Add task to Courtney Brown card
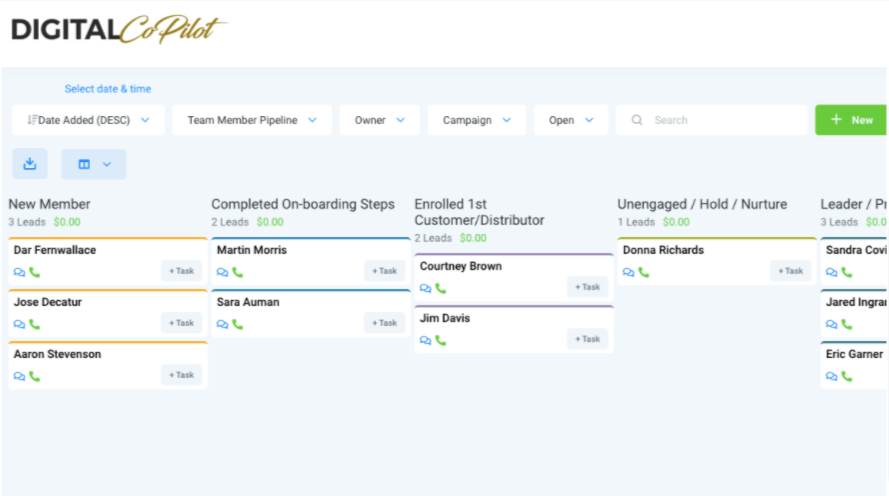The width and height of the screenshot is (889, 496). tap(587, 287)
